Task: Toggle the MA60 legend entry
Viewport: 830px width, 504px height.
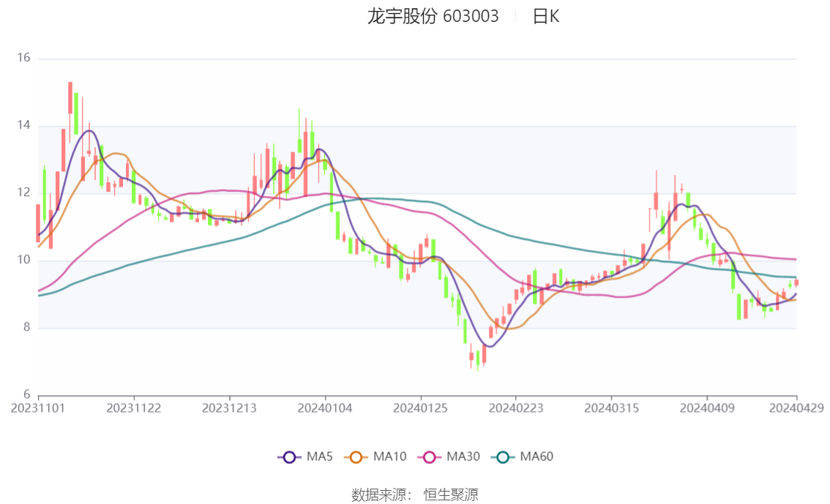Action: pos(523,457)
